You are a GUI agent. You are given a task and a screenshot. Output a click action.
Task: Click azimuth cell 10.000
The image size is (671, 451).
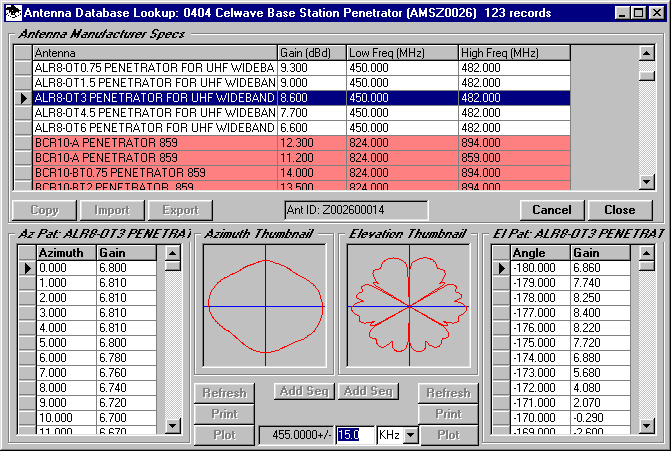pos(66,418)
